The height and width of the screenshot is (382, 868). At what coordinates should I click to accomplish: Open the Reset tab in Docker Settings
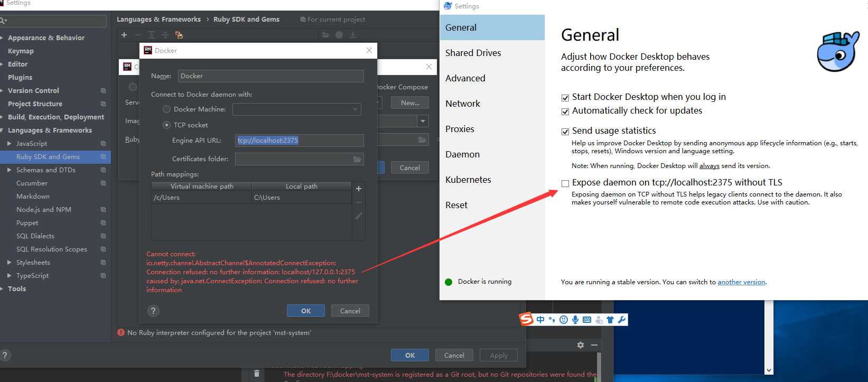click(492, 205)
